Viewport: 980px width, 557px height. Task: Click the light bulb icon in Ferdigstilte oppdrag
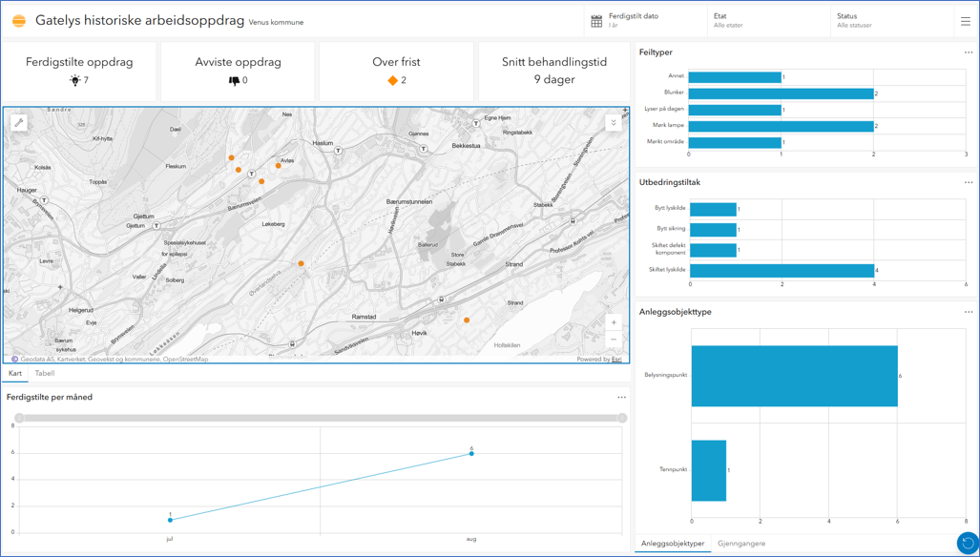pyautogui.click(x=75, y=80)
